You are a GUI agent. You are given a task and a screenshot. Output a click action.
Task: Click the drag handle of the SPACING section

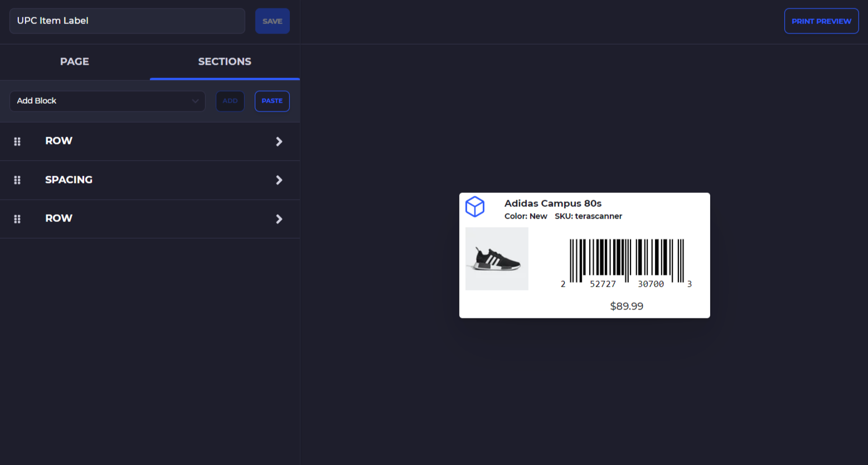(17, 180)
